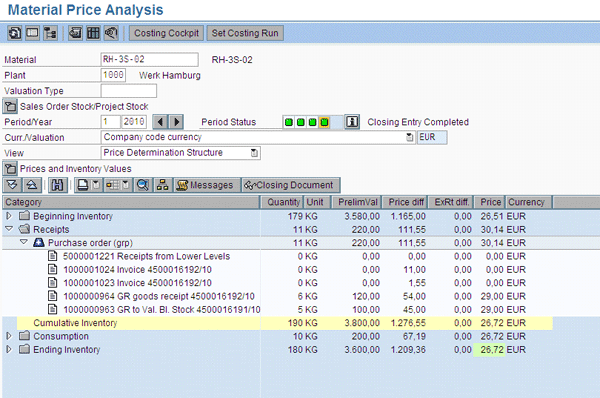Click the hierarchy tree icon in top toolbar

[50, 33]
